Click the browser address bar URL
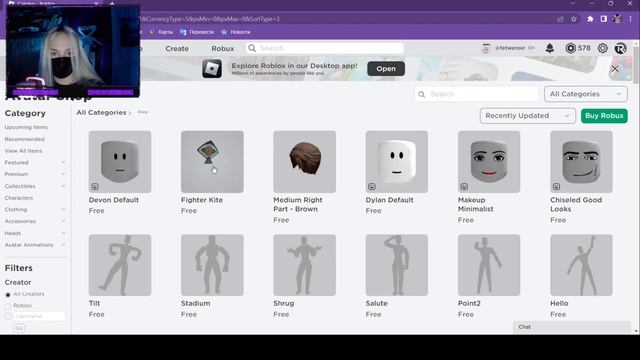Viewport: 640px width, 360px height. pos(210,19)
